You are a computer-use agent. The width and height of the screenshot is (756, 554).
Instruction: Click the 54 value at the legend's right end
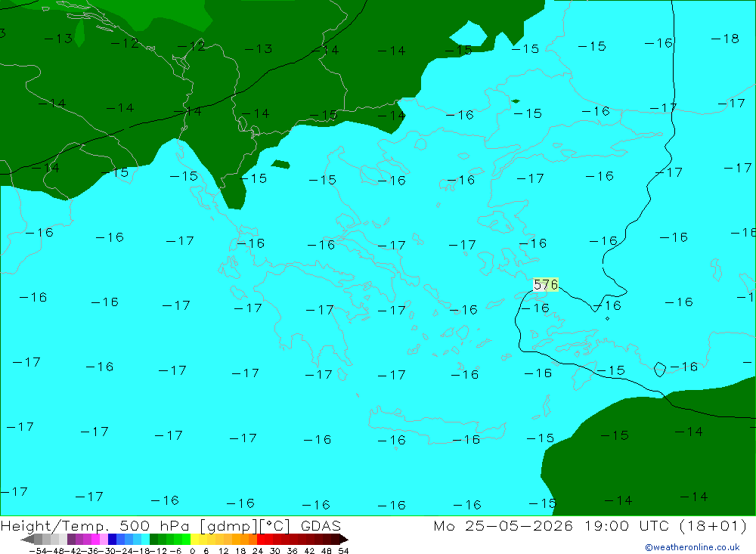[x=343, y=551]
